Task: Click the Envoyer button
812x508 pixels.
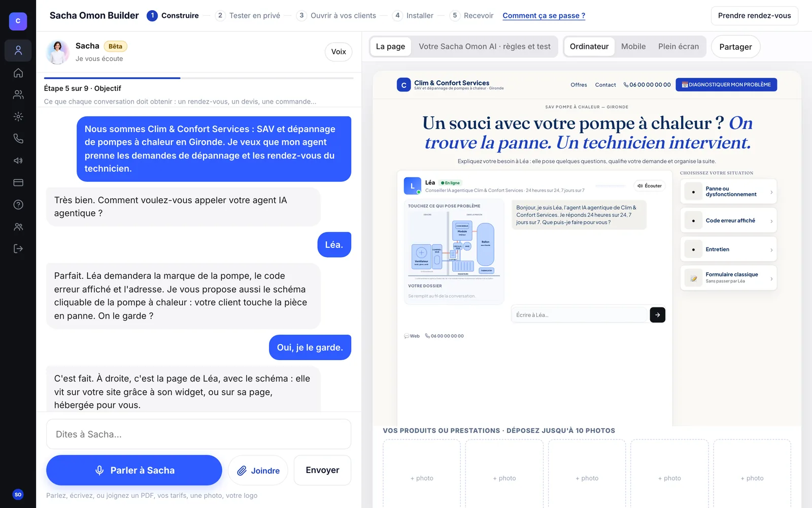Action: pos(322,470)
